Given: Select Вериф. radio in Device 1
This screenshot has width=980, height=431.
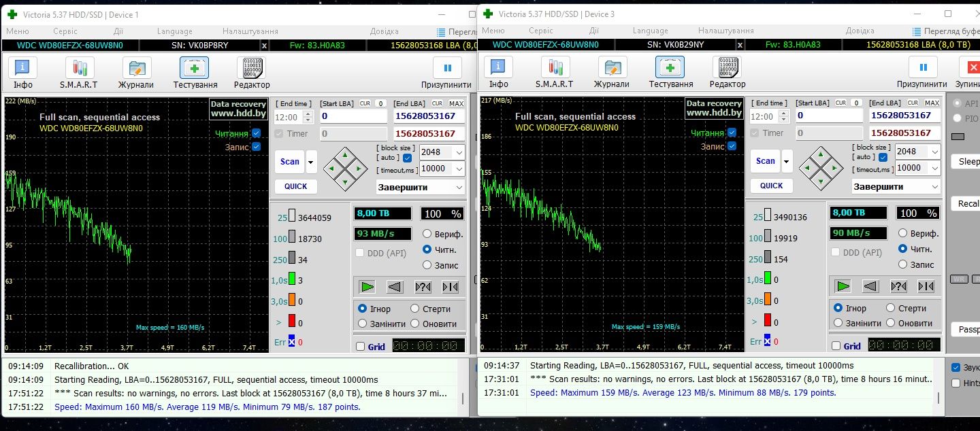Looking at the screenshot, I should 427,234.
